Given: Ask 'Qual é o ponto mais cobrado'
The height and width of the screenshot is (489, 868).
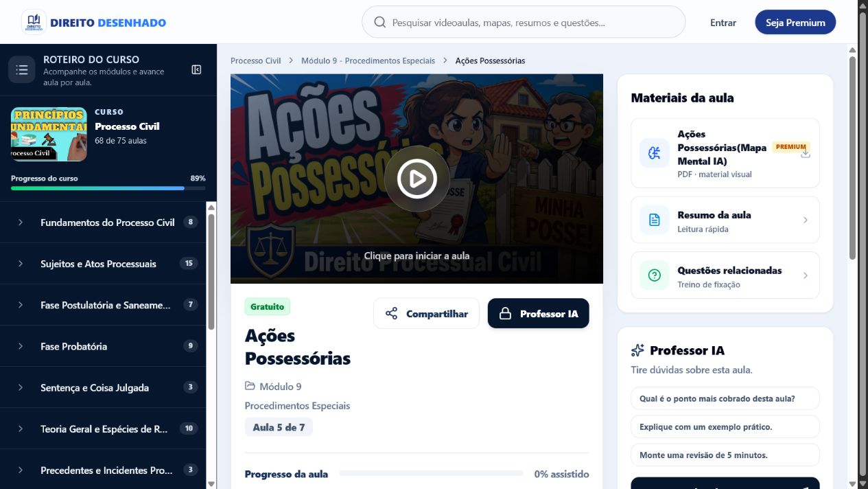Looking at the screenshot, I should click(725, 398).
